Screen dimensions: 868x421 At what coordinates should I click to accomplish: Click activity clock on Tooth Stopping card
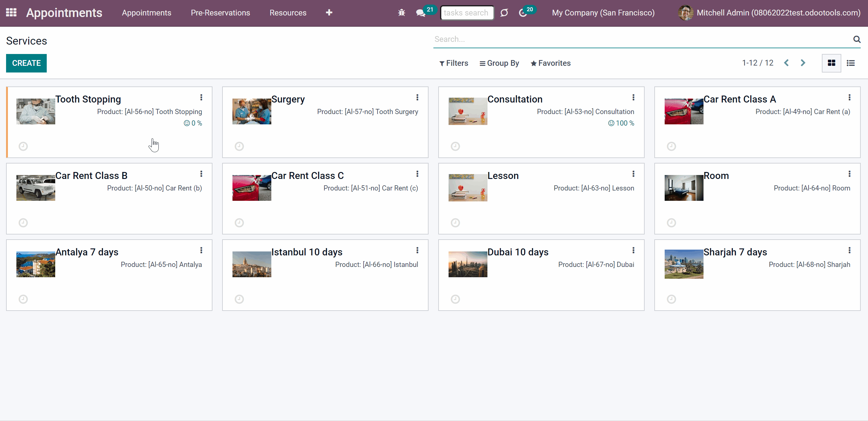coord(23,146)
